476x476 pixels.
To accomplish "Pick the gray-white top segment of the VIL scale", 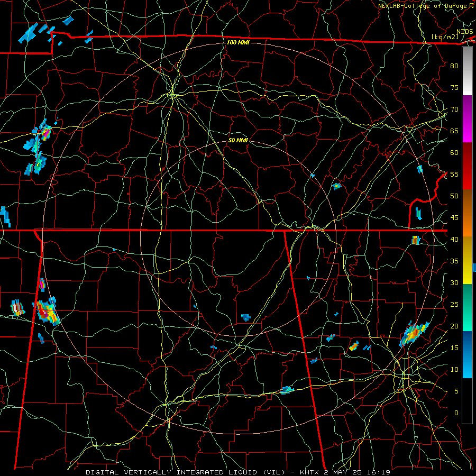I will coord(467,71).
